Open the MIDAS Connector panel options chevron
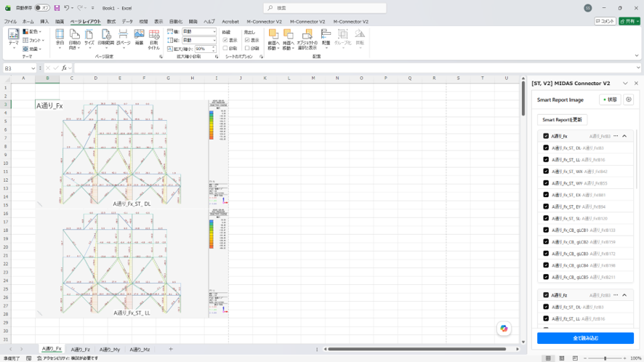Viewport: 644px width, 362px height. tap(625, 84)
